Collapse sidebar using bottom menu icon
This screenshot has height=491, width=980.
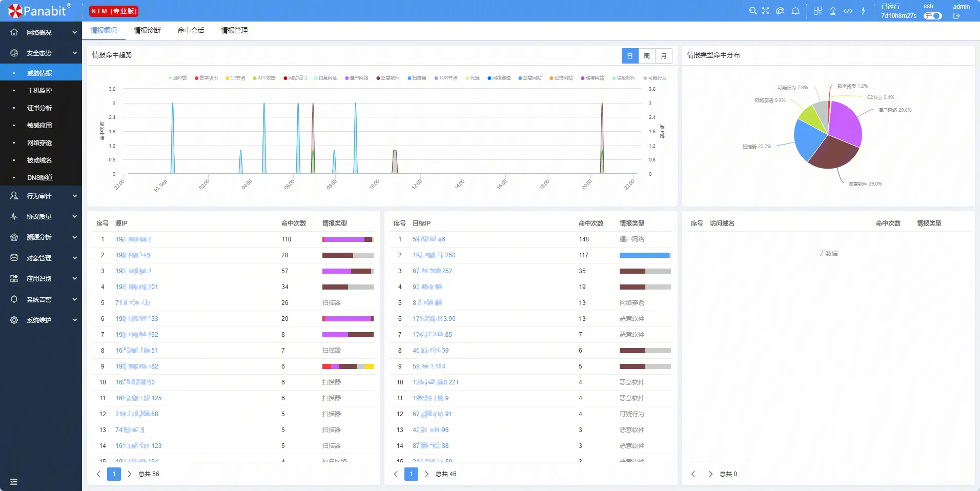[14, 481]
